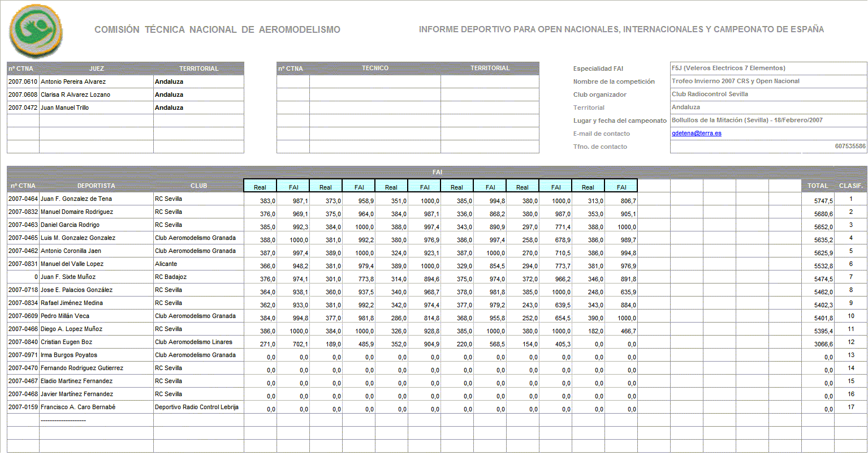Select Lugar y fecha del campeonato value
The height and width of the screenshot is (468, 868).
point(746,121)
